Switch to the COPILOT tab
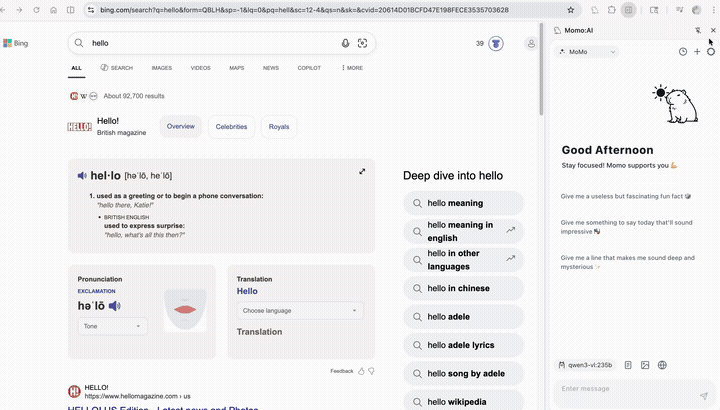720x410 pixels. pos(309,68)
